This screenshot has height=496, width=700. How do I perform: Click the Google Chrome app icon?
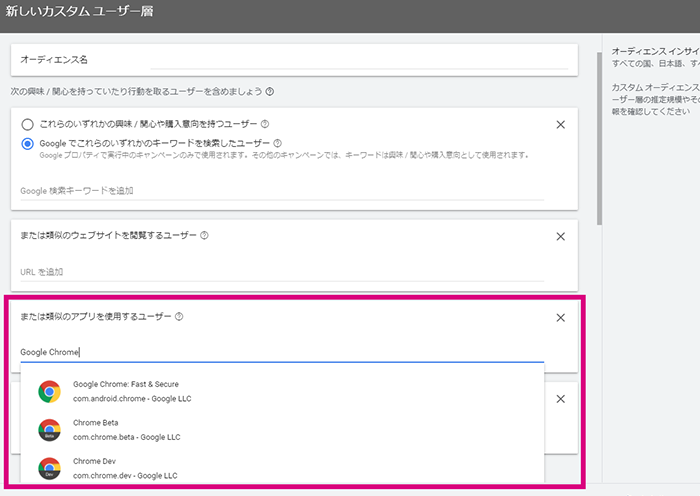[x=50, y=392]
